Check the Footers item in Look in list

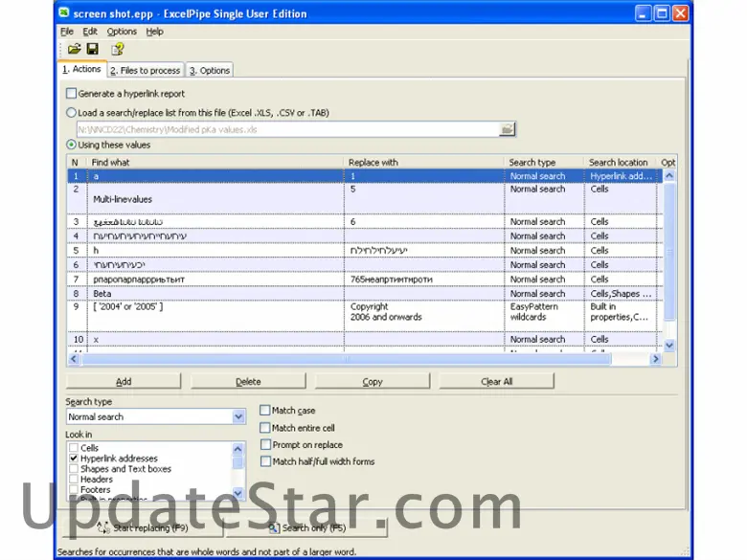tap(74, 489)
